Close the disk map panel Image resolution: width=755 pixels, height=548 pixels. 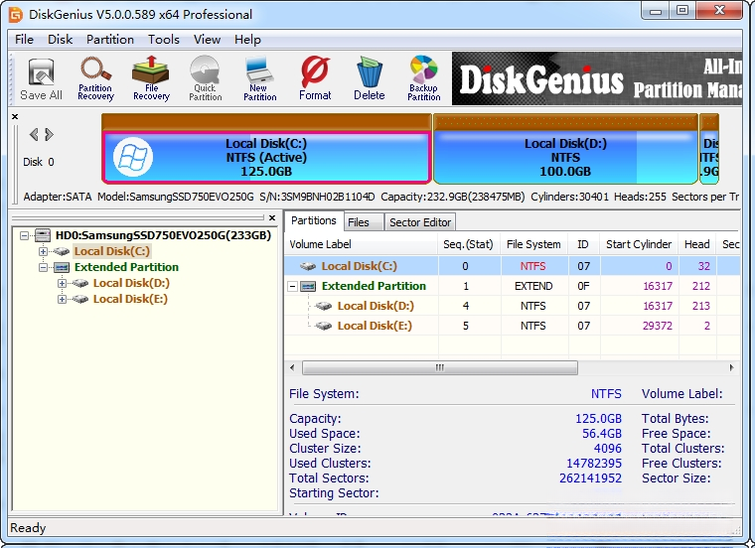click(15, 117)
